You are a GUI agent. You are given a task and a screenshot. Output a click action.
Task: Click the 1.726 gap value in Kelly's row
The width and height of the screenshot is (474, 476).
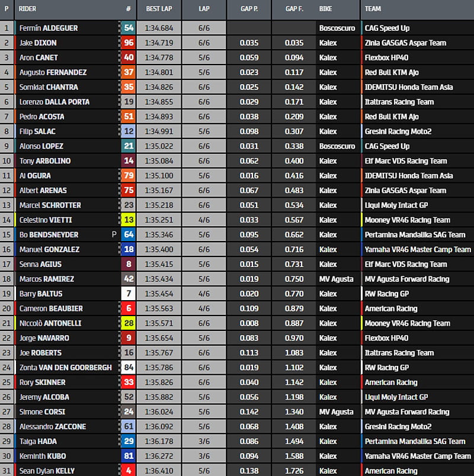click(x=294, y=471)
